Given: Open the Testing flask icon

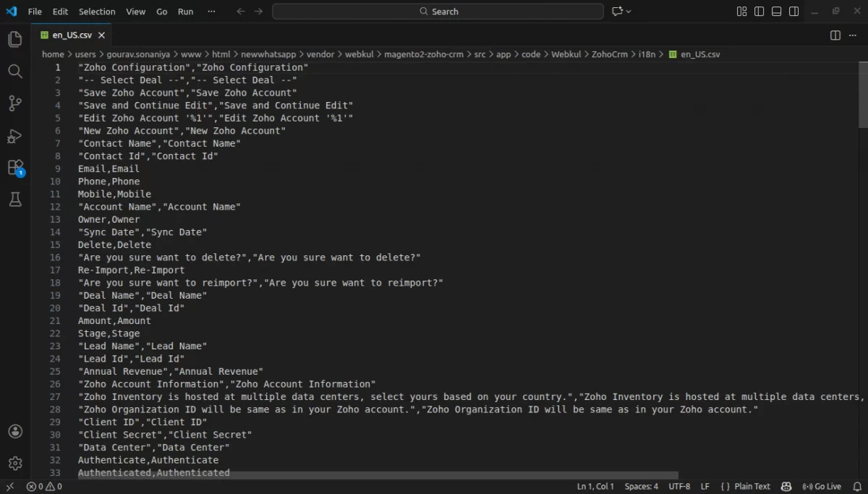Looking at the screenshot, I should coord(15,200).
